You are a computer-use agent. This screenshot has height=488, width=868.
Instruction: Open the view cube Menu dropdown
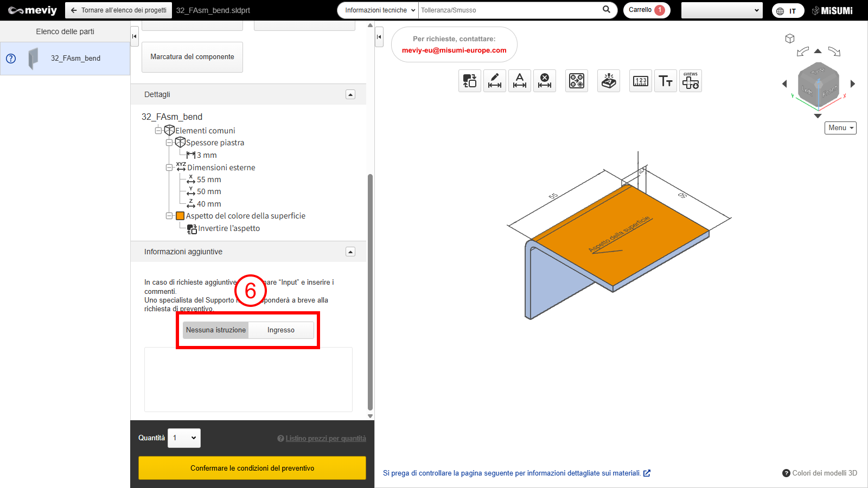click(840, 128)
